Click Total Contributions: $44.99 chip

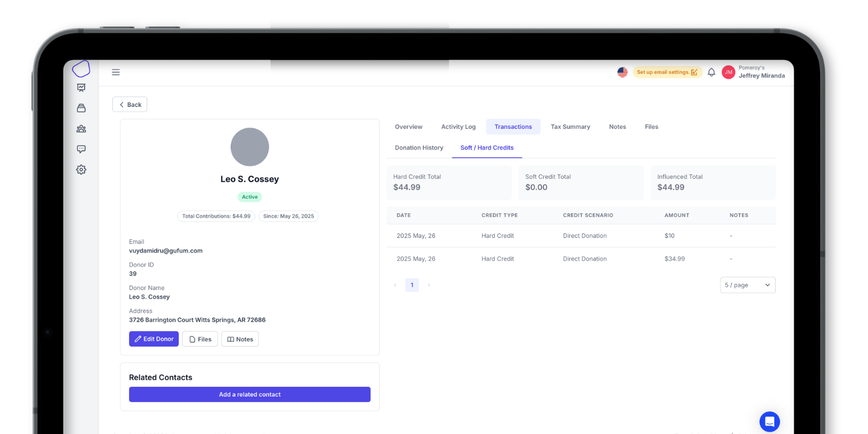coord(216,216)
